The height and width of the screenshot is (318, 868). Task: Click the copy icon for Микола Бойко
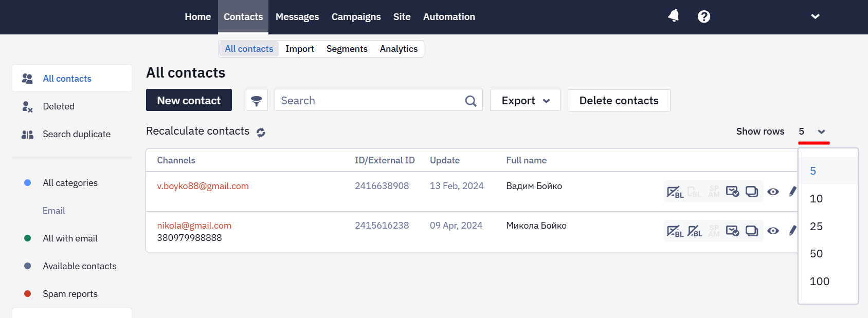click(x=752, y=231)
